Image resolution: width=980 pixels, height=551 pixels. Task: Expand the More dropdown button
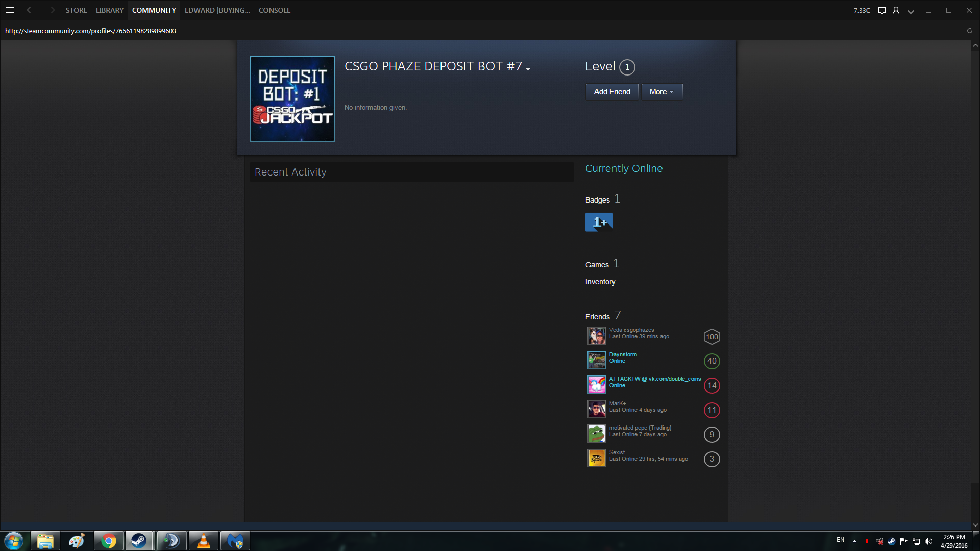point(661,92)
